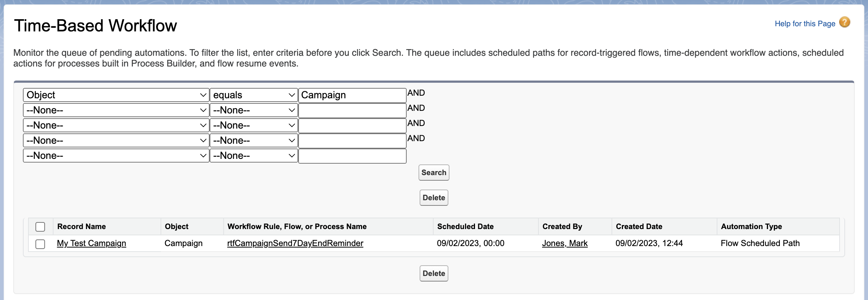Open the last row --None-- field dropdown
This screenshot has width=868, height=300.
tap(116, 156)
